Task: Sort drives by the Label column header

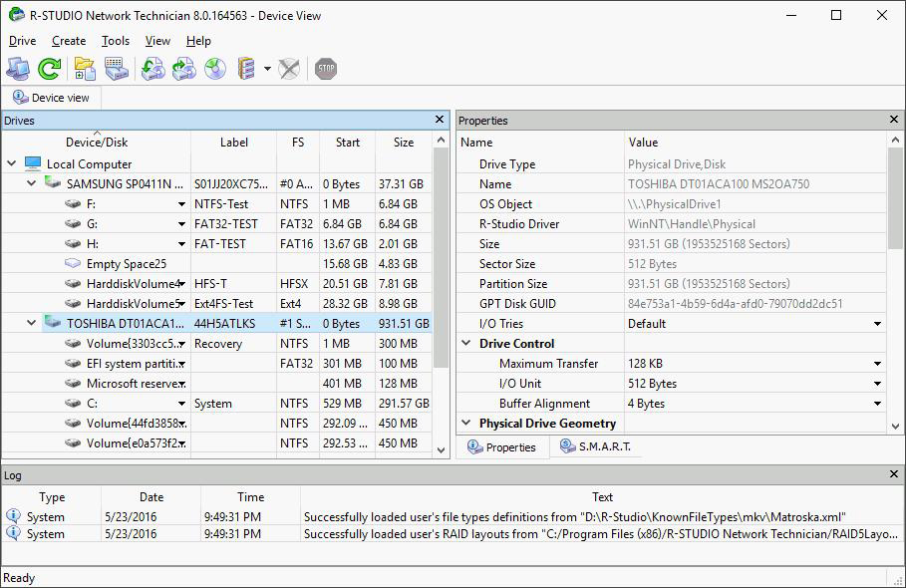Action: pyautogui.click(x=234, y=143)
